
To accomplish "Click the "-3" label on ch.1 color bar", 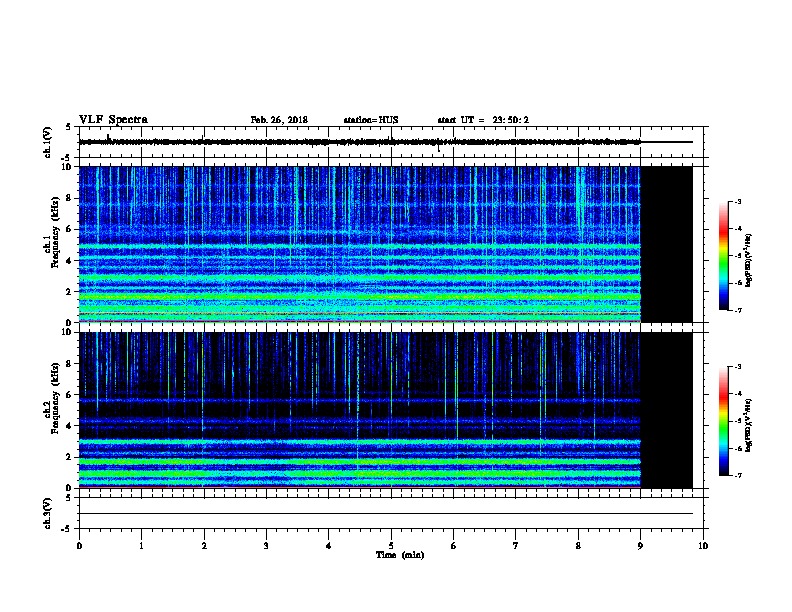I will [738, 201].
